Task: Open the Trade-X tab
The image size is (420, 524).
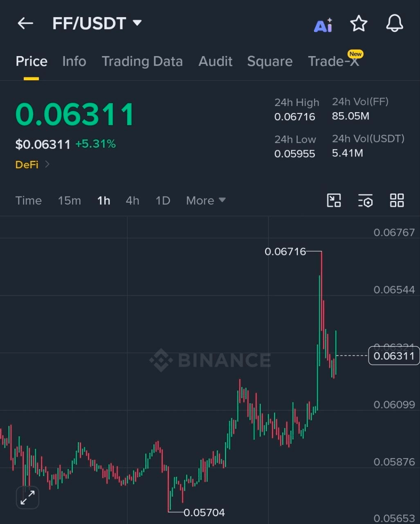Action: pos(333,61)
